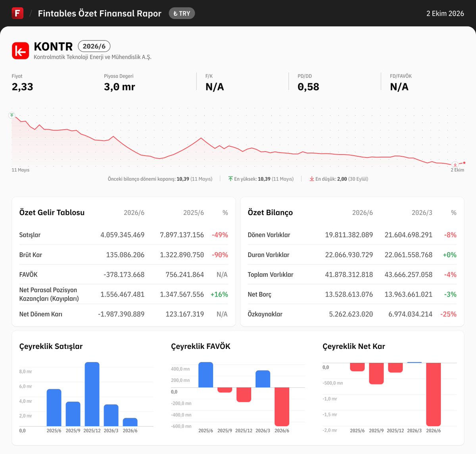Click the red down arrow beside En düşük
The height and width of the screenshot is (454, 476).
point(312,179)
